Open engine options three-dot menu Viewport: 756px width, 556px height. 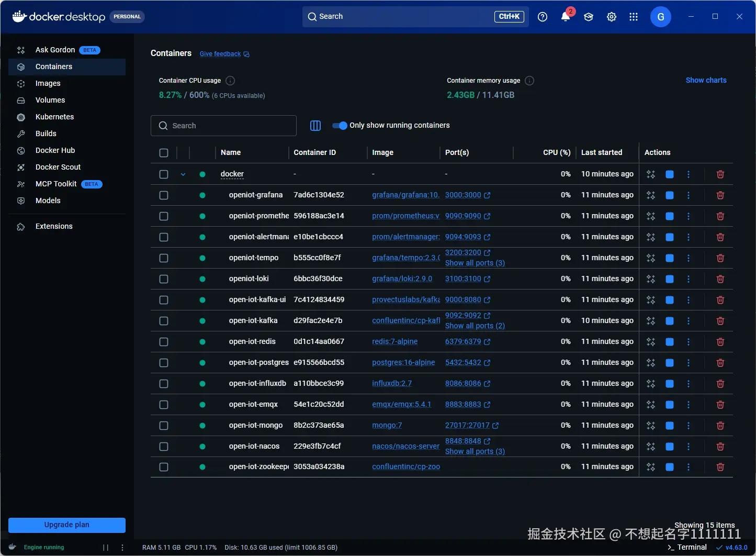pos(122,548)
